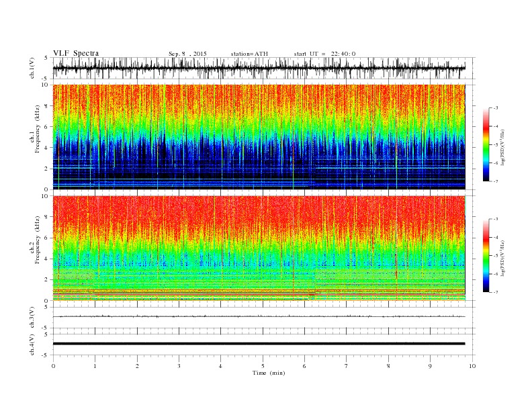The image size is (532, 411).
Task: Click the "10" frequency tick of ch.2 spectrogram
Action: pyautogui.click(x=45, y=196)
